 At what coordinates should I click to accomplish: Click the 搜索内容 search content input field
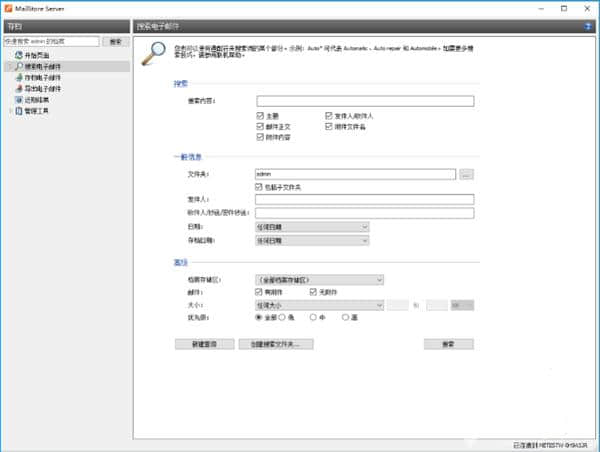(364, 101)
